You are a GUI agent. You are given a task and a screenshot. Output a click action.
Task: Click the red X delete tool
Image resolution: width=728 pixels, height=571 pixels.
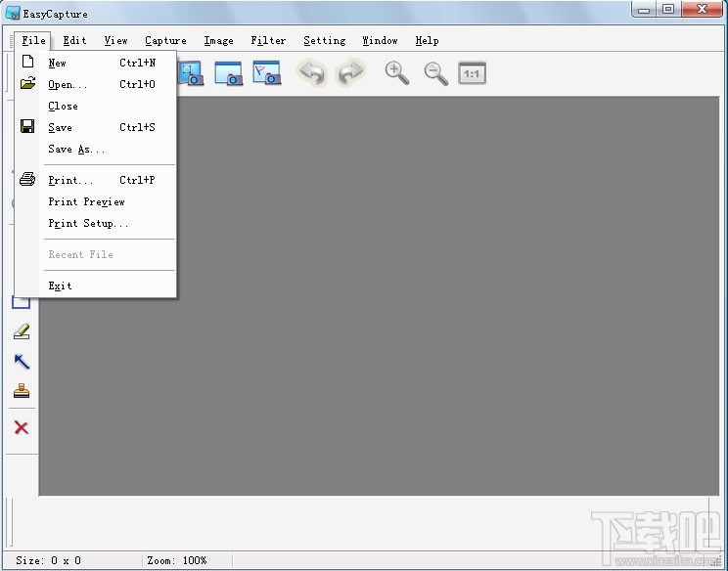point(22,427)
